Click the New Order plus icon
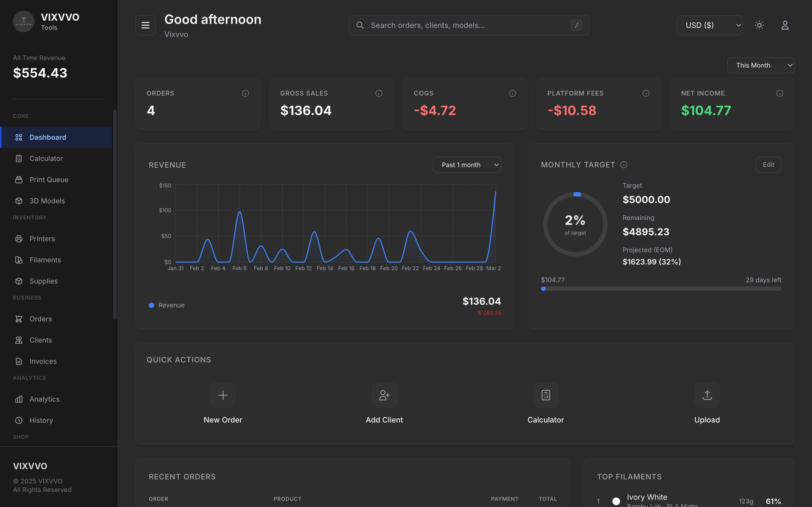 (x=223, y=395)
